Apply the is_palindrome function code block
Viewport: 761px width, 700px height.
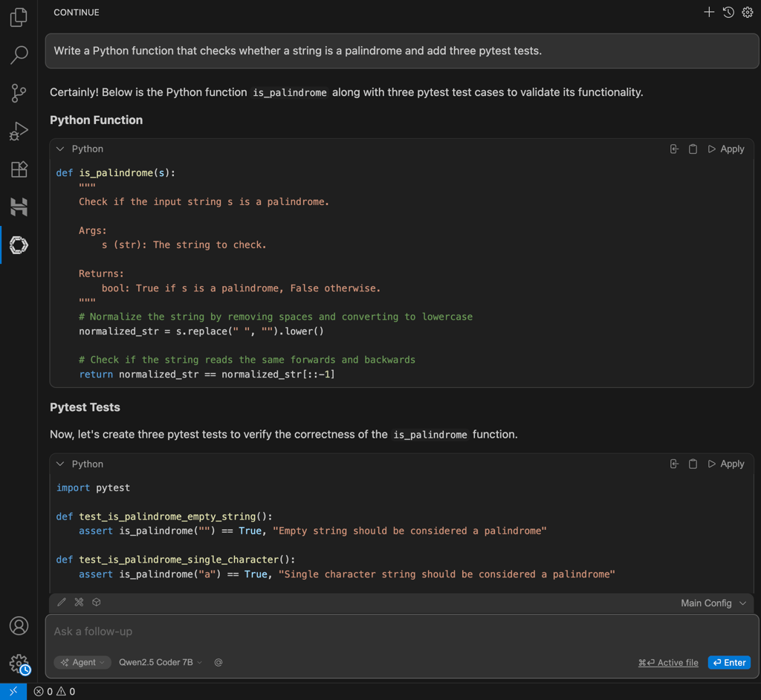[726, 149]
